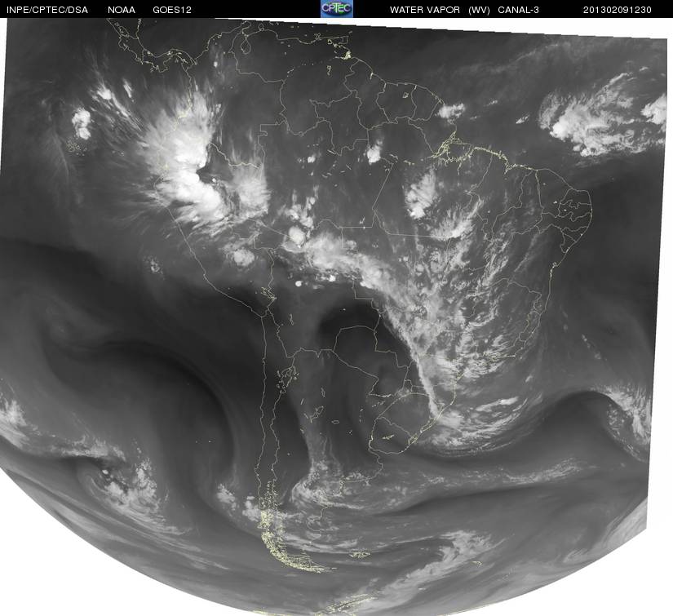Click the (WV) abbreviation text

(479, 10)
